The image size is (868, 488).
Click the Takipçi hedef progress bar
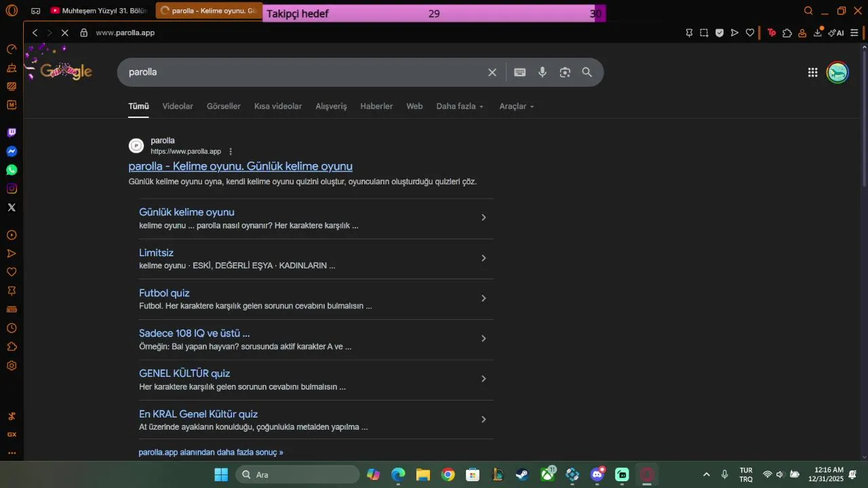point(434,14)
